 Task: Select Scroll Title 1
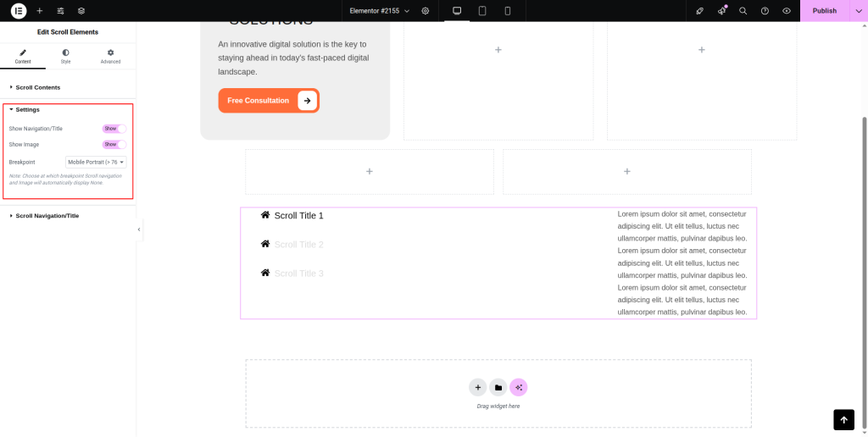pyautogui.click(x=299, y=215)
